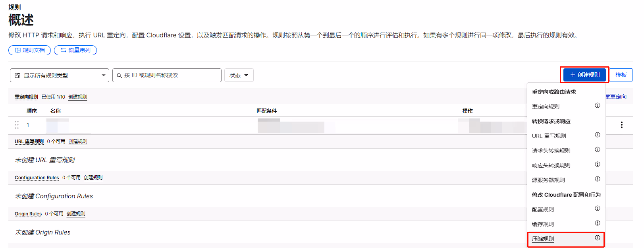Screen dimensions: 644x248
Task: Click info icon next to 响应头转换规则
Action: pos(597,164)
